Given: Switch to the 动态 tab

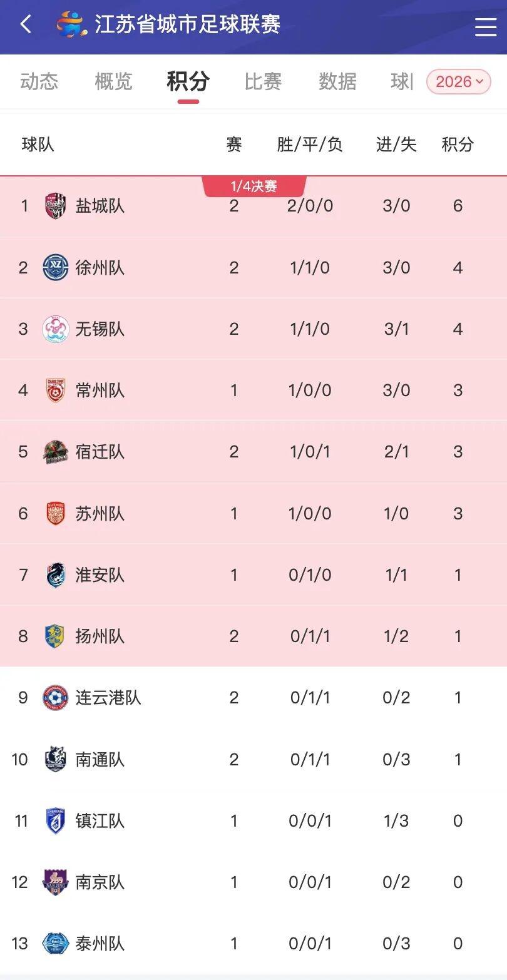Looking at the screenshot, I should [39, 81].
